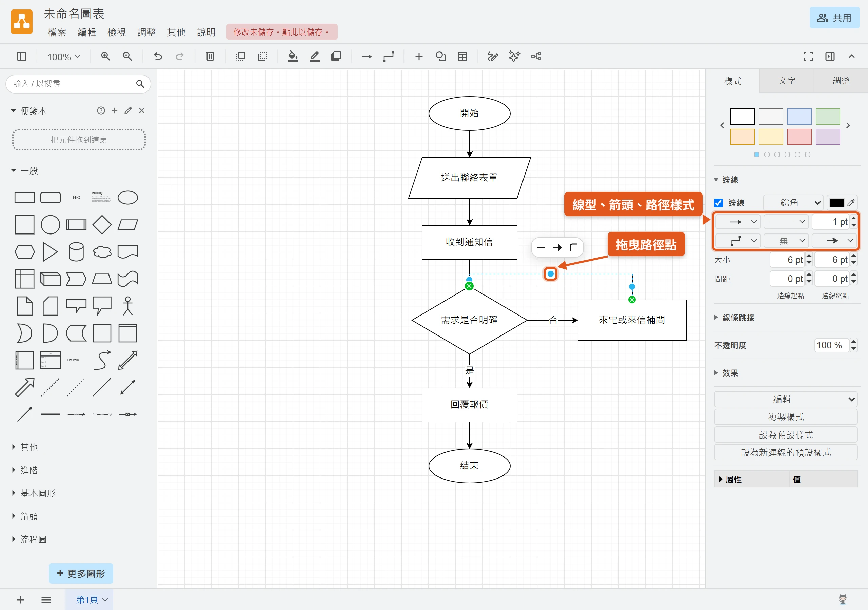Viewport: 868px width, 610px height.
Task: Open the 編輯 dropdown in style panel
Action: point(786,399)
